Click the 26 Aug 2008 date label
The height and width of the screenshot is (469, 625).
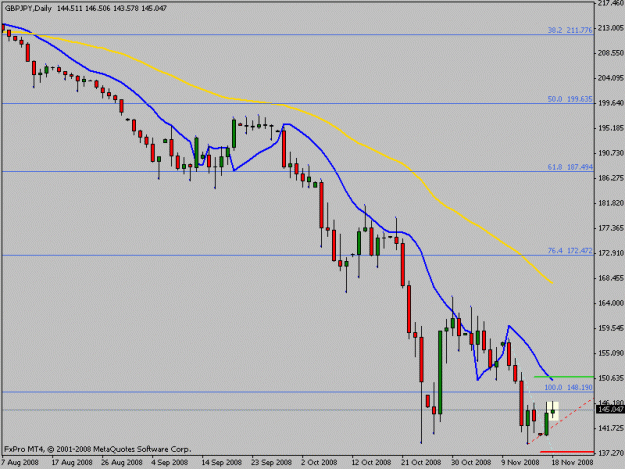(122, 463)
